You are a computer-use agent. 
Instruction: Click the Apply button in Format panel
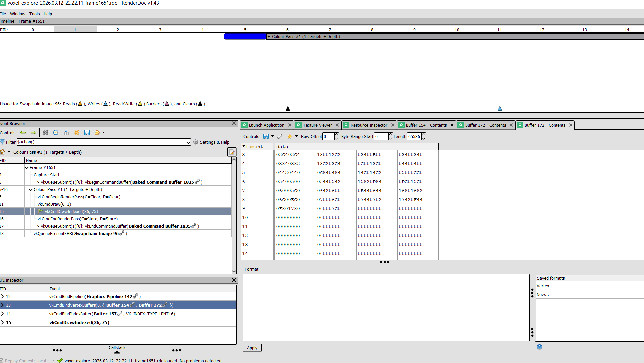coord(252,348)
